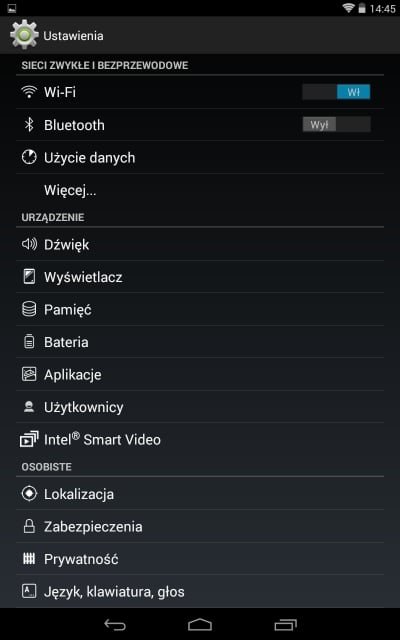Open Więcej... network options

click(200, 190)
